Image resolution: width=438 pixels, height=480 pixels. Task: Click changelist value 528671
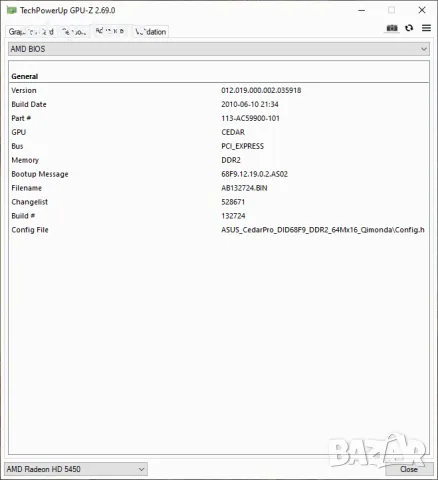[233, 202]
